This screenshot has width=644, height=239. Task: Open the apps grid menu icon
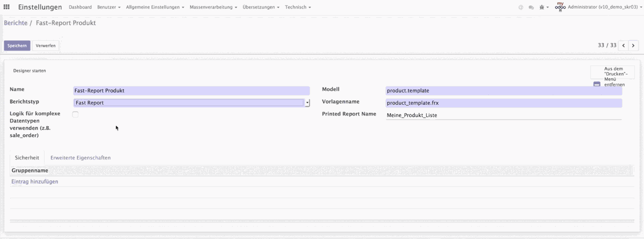click(x=6, y=7)
